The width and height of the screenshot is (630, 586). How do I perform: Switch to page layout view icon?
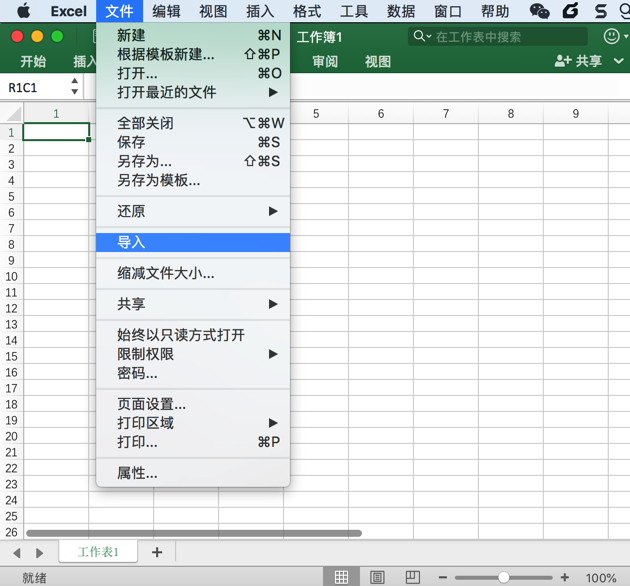(377, 578)
